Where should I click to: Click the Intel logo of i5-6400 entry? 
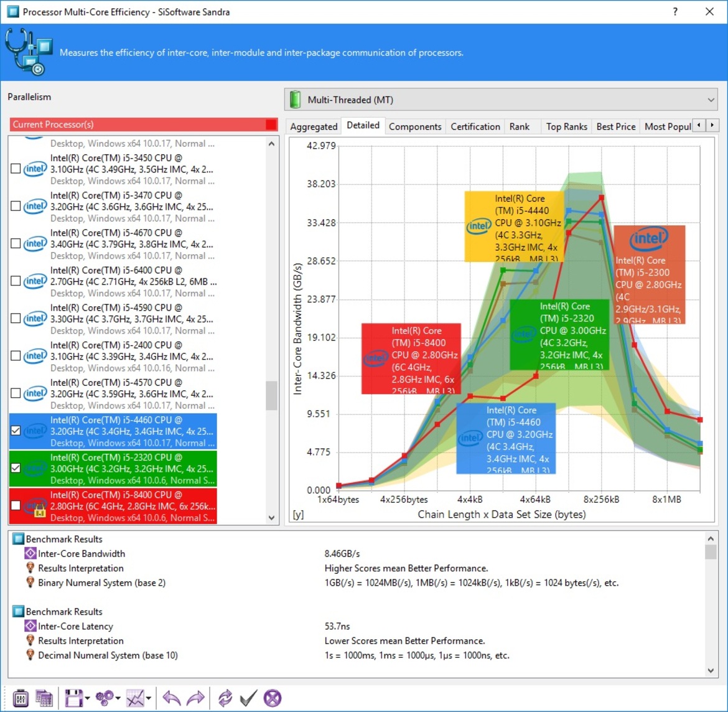coord(35,281)
